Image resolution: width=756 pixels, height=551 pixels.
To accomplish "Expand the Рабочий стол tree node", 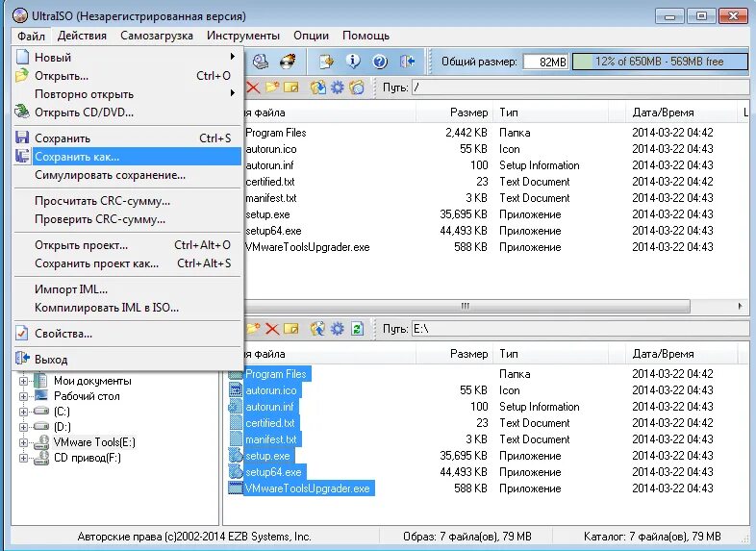I will pyautogui.click(x=23, y=396).
